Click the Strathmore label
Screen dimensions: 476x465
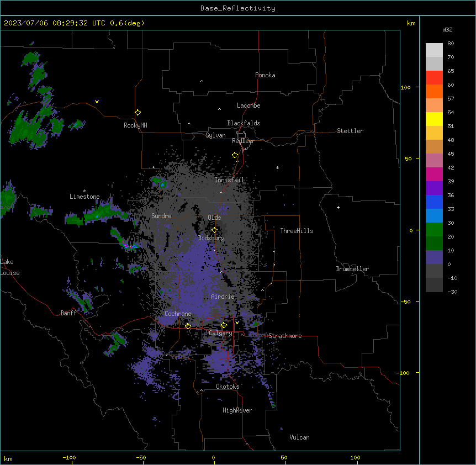click(x=285, y=336)
